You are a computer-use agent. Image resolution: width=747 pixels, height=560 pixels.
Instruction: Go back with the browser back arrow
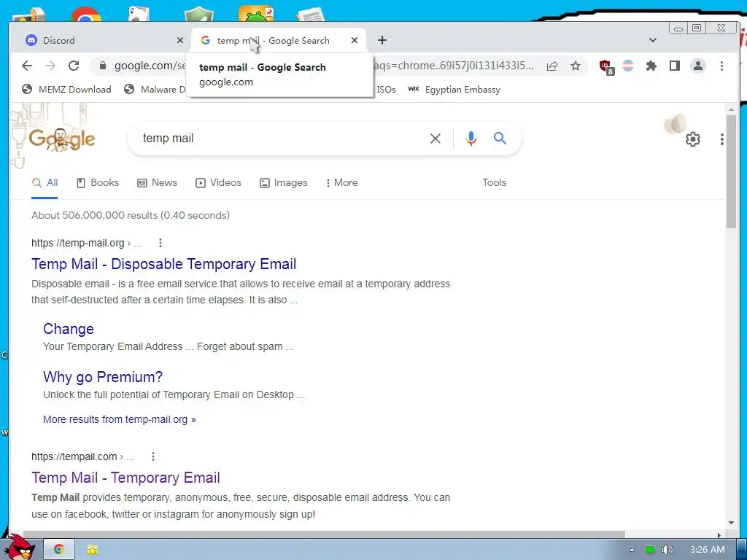pos(27,66)
